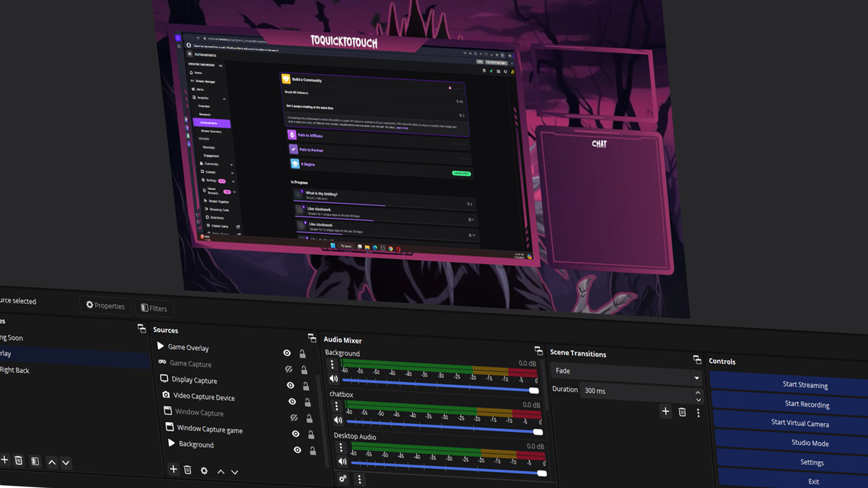Add a scene with the Scenes plus icon
The height and width of the screenshot is (488, 868).
[x=4, y=460]
